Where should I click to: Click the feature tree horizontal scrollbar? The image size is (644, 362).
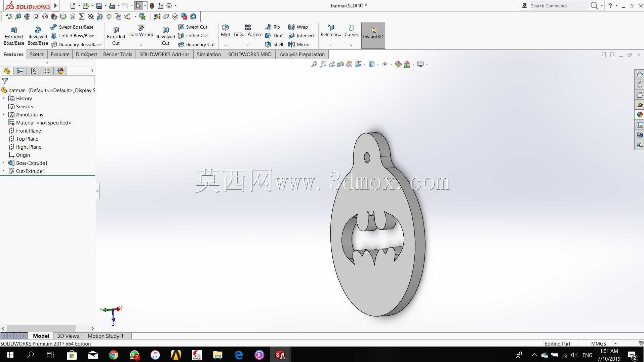(41, 328)
